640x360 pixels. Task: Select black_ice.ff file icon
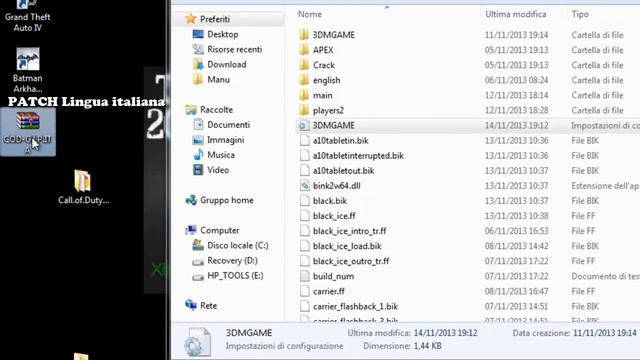pyautogui.click(x=304, y=216)
